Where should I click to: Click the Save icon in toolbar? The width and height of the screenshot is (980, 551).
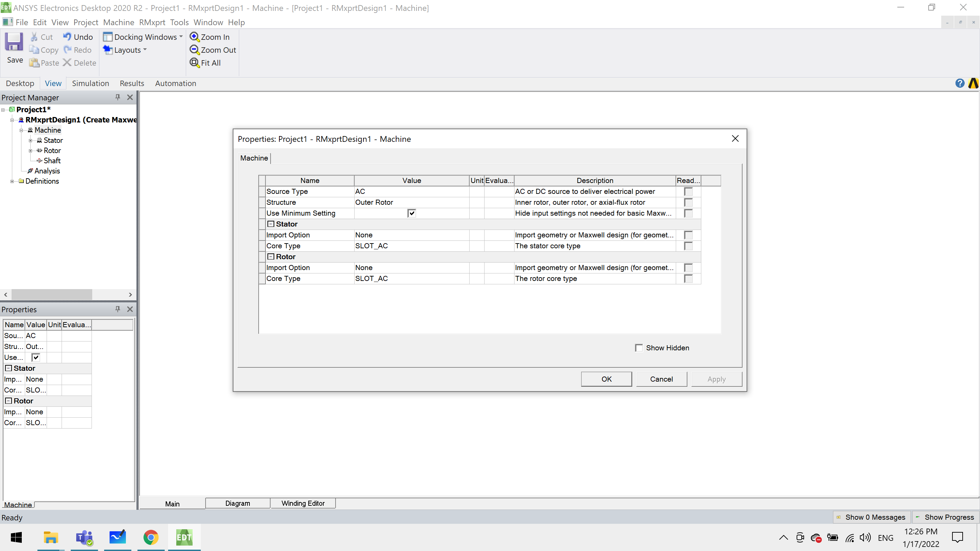[x=14, y=42]
